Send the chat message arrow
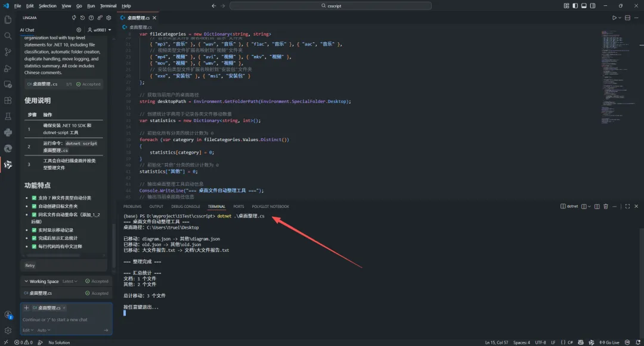Image resolution: width=644 pixels, height=346 pixels. click(x=106, y=330)
